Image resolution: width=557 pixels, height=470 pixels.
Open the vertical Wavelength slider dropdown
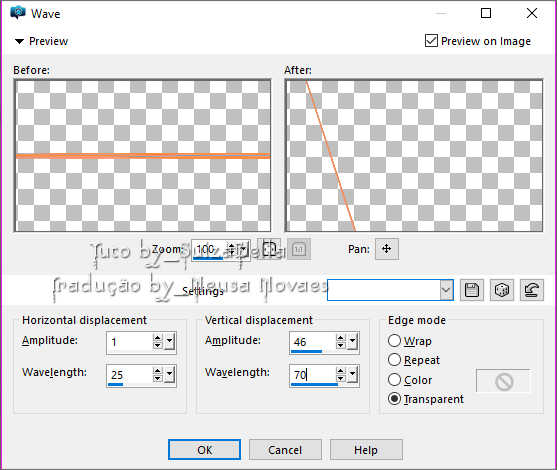pyautogui.click(x=352, y=374)
